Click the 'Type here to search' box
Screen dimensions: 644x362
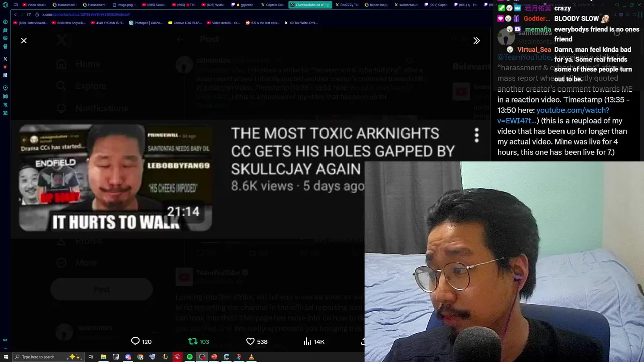[x=48, y=357]
